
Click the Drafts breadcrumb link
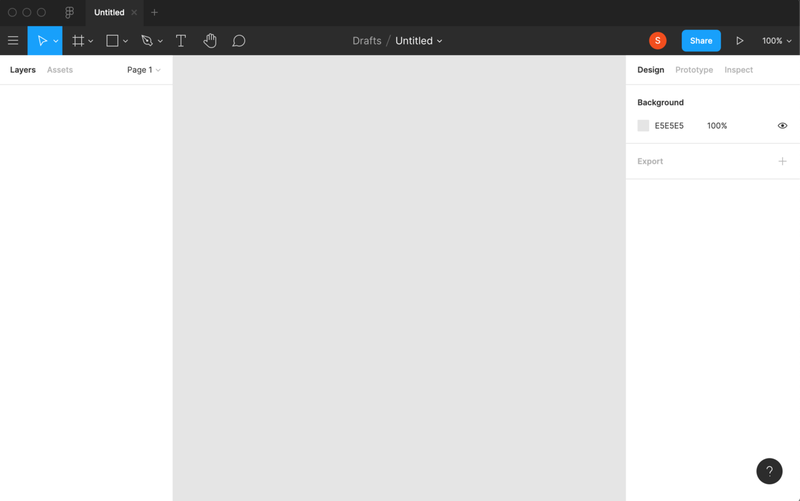[x=367, y=41]
